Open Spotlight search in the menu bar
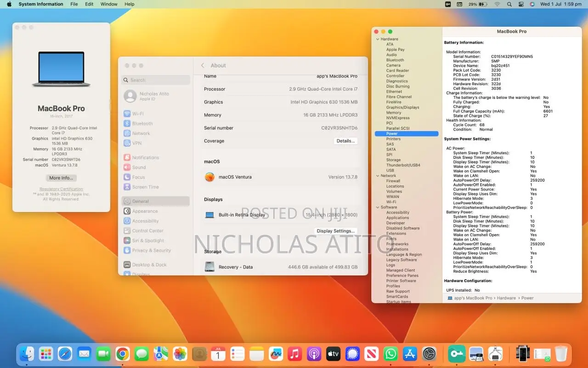 [x=509, y=4]
